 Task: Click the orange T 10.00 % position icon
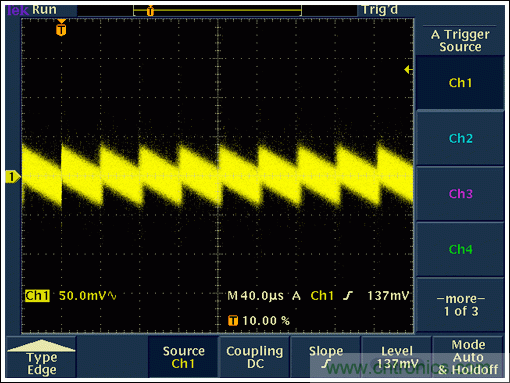tap(233, 321)
